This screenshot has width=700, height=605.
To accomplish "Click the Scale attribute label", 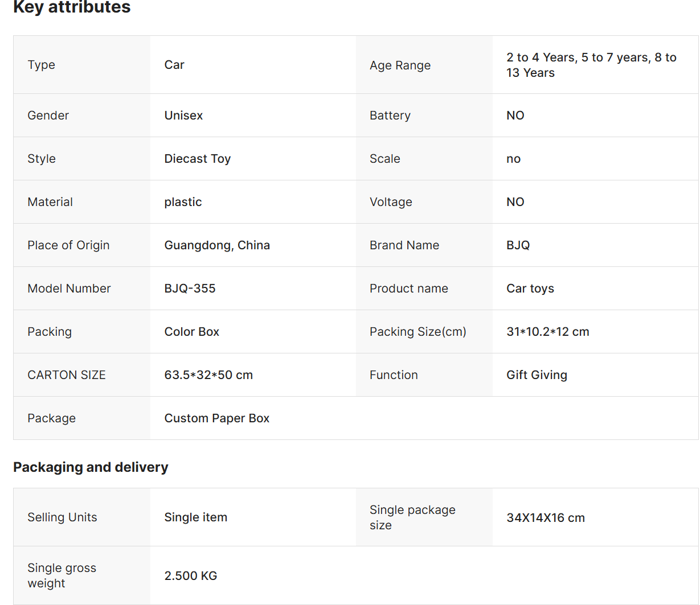I will pos(385,159).
